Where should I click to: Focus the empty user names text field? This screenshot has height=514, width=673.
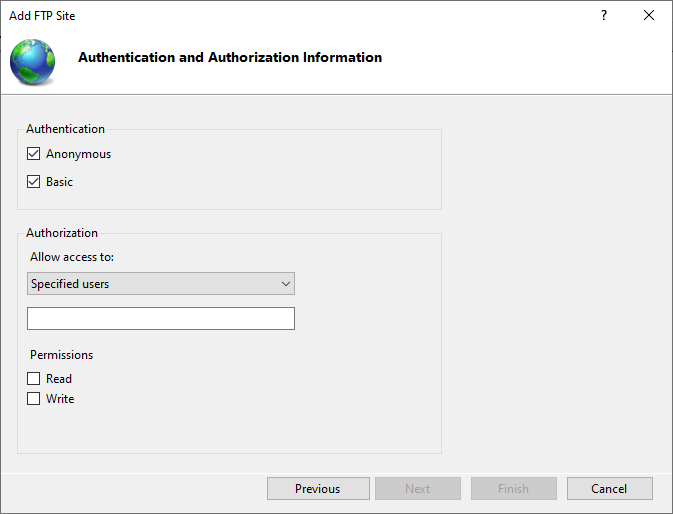[x=160, y=318]
